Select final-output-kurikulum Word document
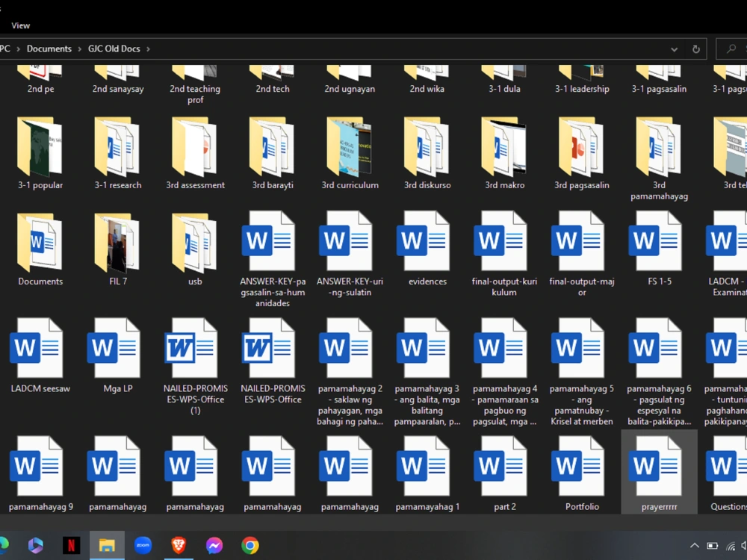Viewport: 747px width, 560px height. pos(504,255)
